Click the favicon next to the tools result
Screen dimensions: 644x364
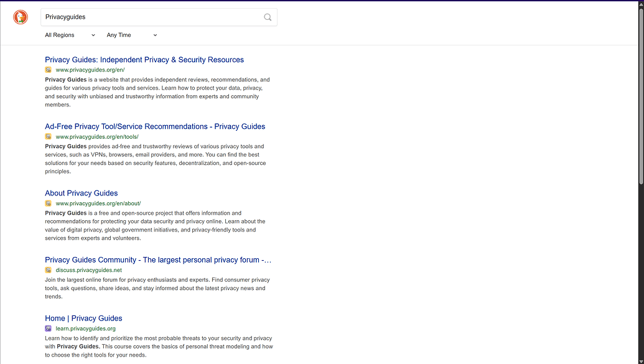tap(48, 136)
